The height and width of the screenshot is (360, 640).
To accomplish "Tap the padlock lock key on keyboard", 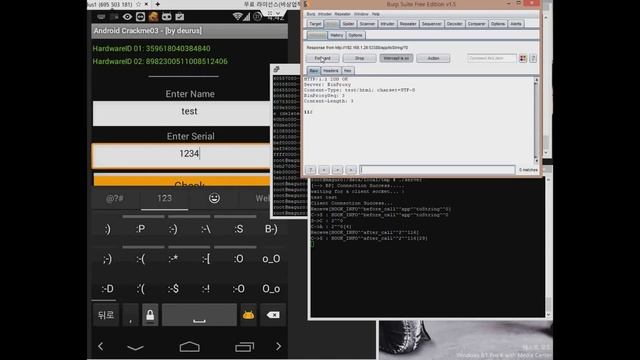I will (x=150, y=315).
